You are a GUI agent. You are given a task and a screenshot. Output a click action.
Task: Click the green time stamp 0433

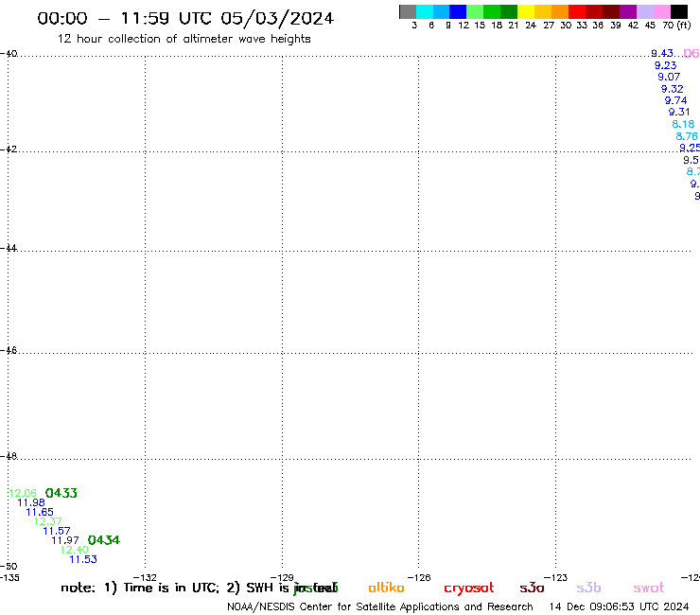61,493
